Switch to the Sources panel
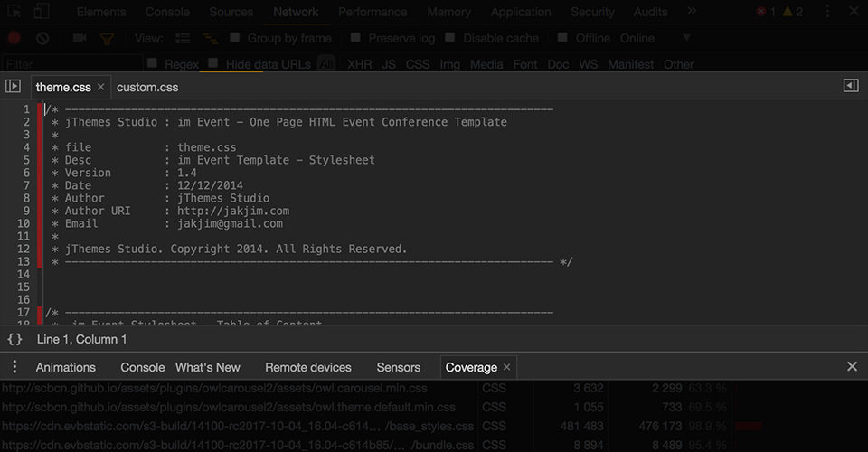 pyautogui.click(x=231, y=12)
